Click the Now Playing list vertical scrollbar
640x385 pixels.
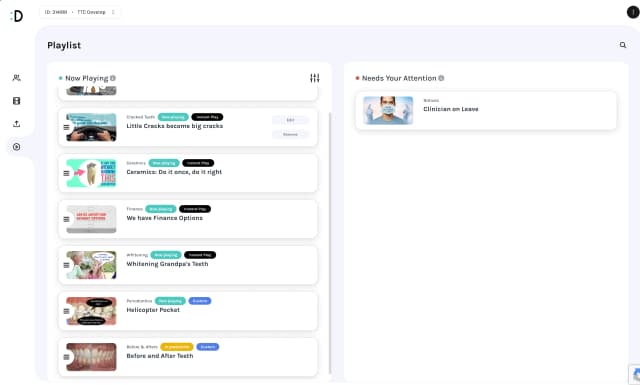330,243
